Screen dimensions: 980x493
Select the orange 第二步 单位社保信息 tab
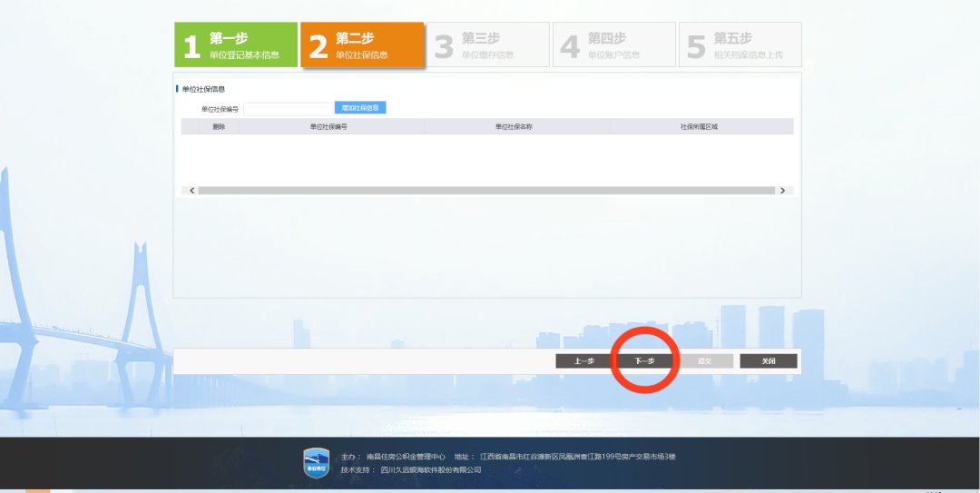click(x=362, y=45)
